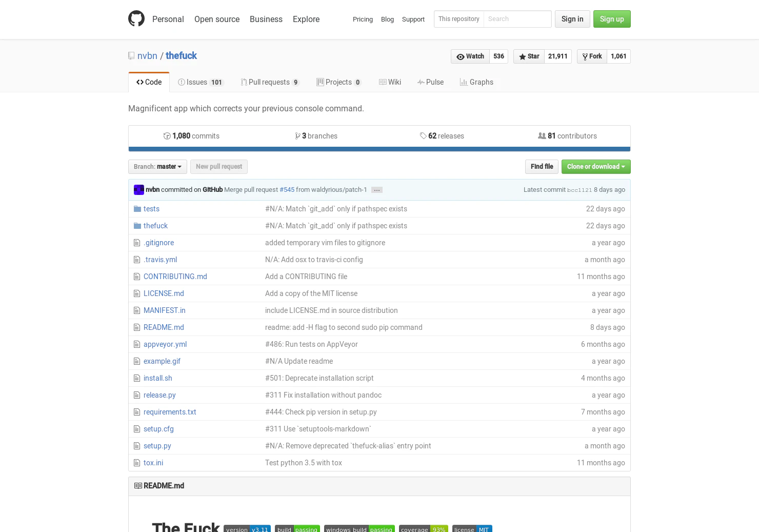Click the repository book icon beside nvbn
The width and height of the screenshot is (759, 532).
(x=131, y=56)
